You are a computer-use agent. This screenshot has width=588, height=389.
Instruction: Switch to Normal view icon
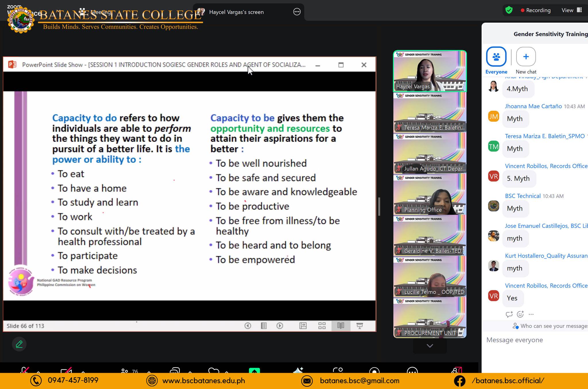[x=303, y=326]
